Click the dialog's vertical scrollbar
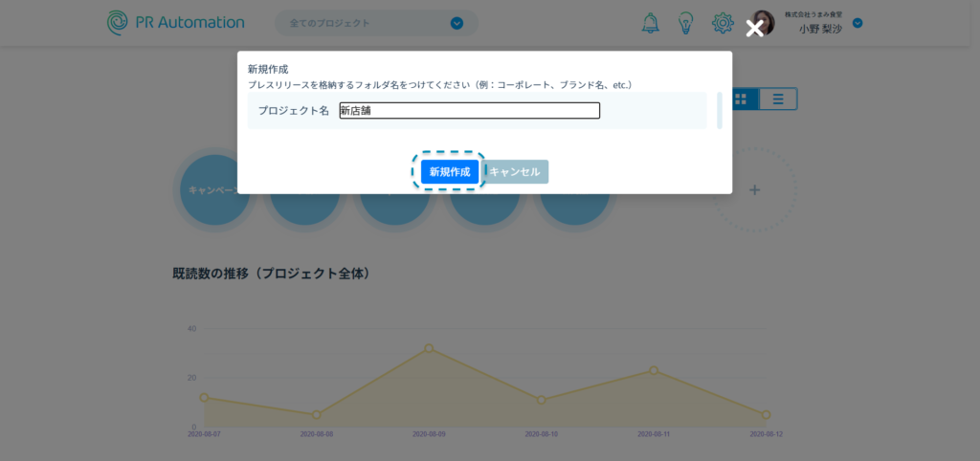 point(719,111)
